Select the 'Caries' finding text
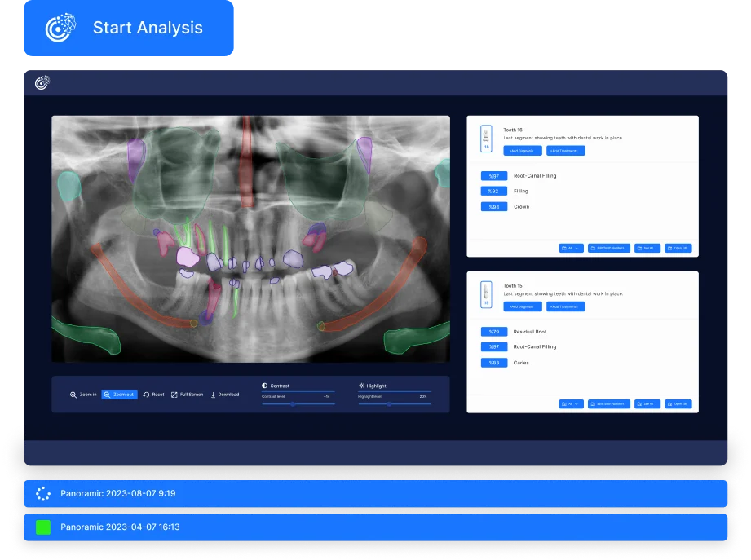 [x=521, y=363]
